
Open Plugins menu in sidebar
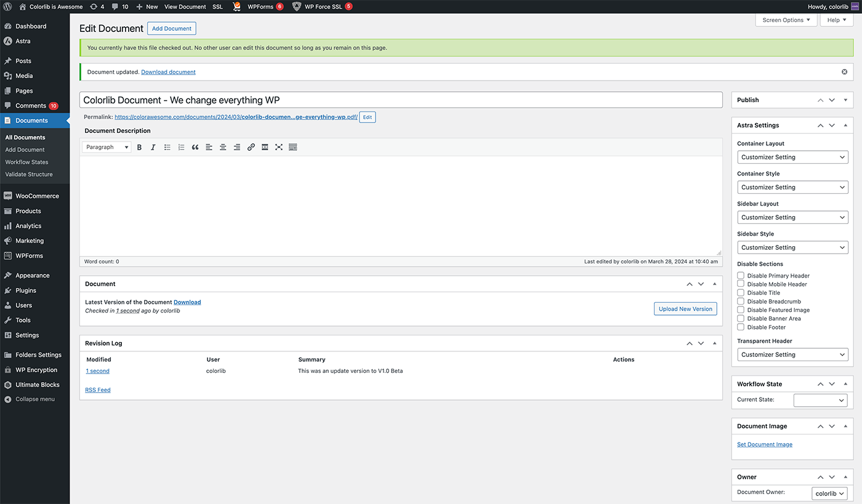pos(26,290)
